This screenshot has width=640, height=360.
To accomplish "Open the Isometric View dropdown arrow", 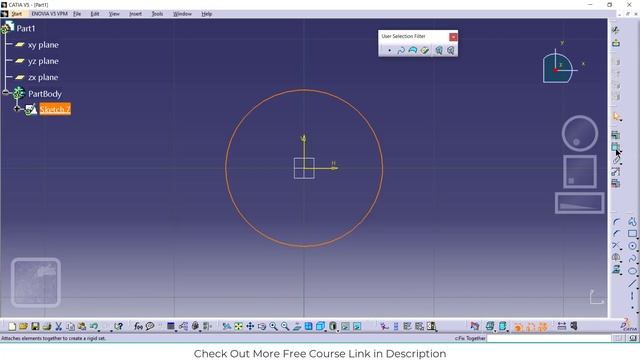I will point(326,330).
